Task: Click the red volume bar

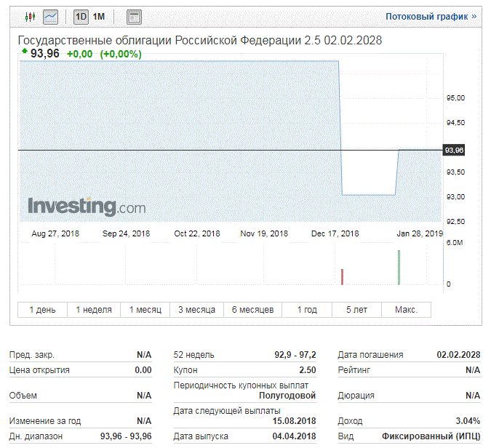Action: pyautogui.click(x=342, y=277)
